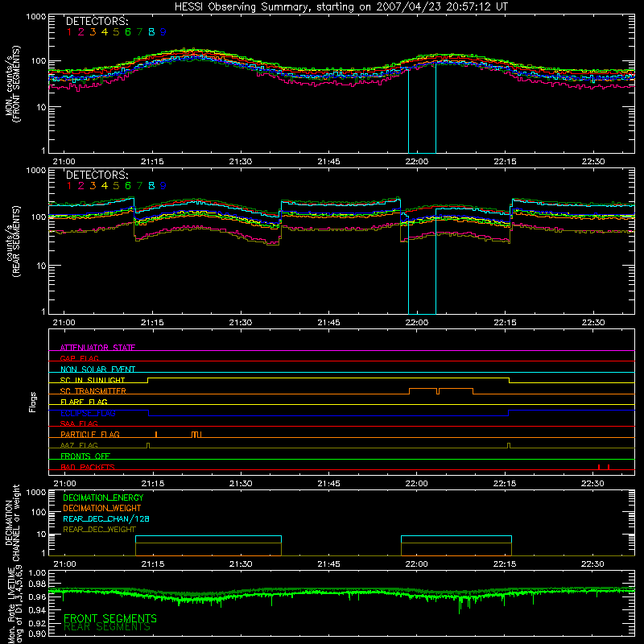Click the 21:00 tick on Flags time axis
644x644 pixels.
point(64,484)
